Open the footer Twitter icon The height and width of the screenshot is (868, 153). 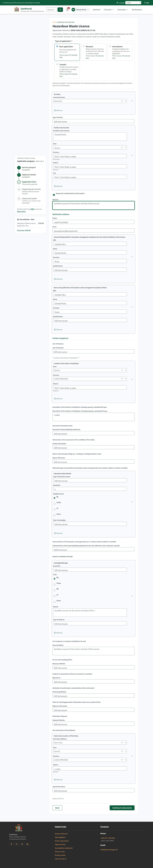point(17,844)
